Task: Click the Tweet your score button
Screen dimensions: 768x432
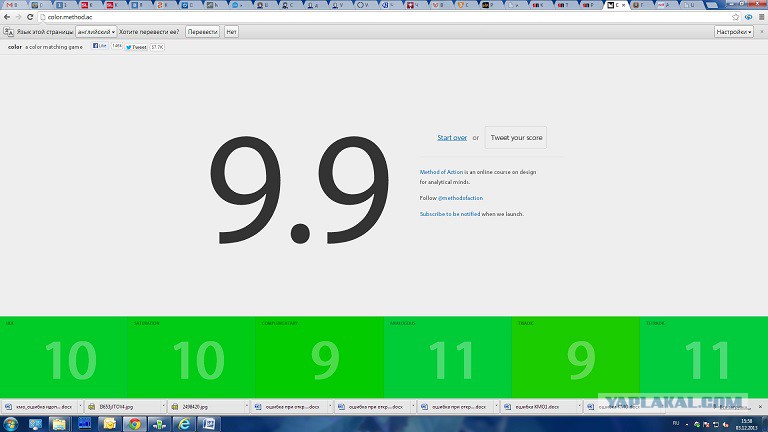Action: pos(516,138)
